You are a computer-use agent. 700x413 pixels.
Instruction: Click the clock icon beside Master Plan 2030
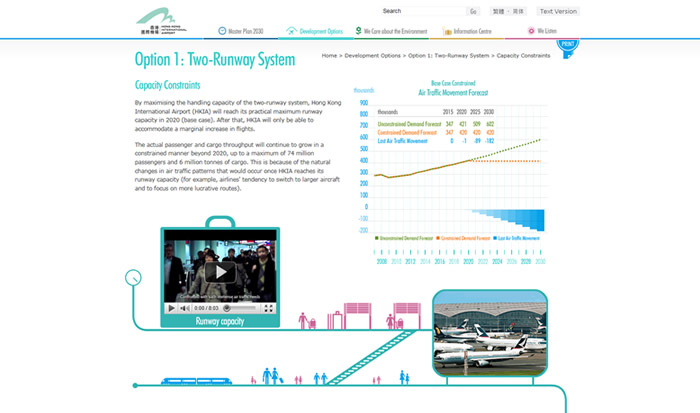pyautogui.click(x=220, y=31)
